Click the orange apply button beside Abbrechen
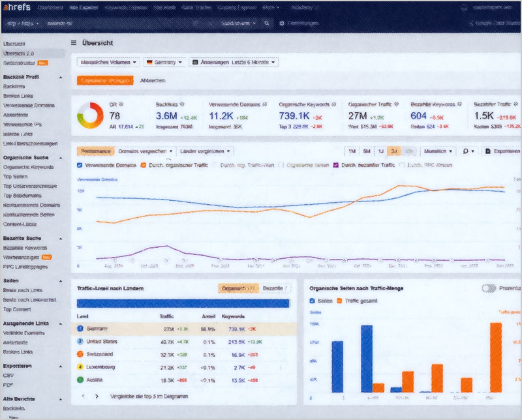Image resolution: width=522 pixels, height=420 pixels. [x=105, y=80]
